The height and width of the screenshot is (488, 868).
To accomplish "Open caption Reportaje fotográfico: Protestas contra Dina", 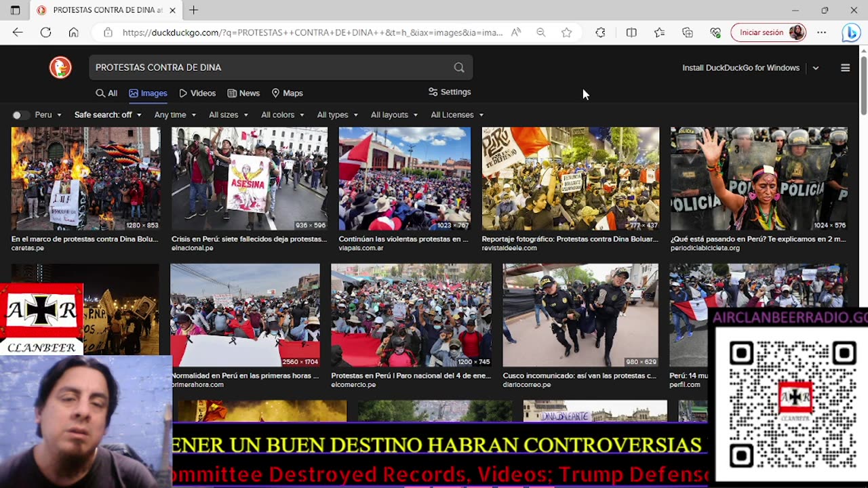I will 570,239.
